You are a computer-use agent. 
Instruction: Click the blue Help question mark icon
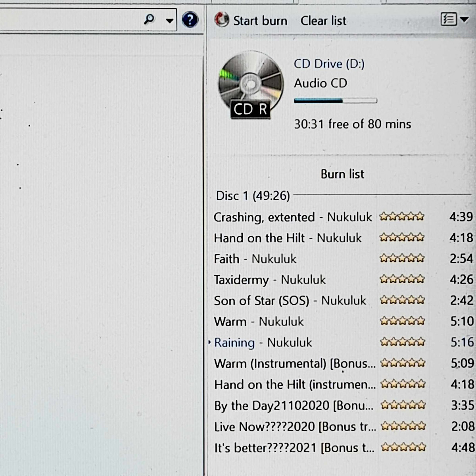click(190, 20)
